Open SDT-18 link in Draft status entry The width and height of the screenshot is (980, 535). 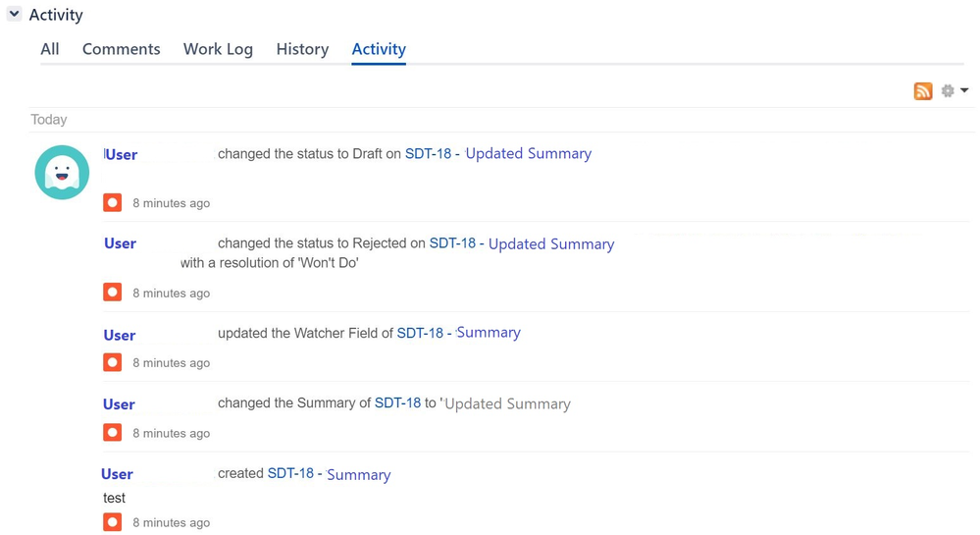(428, 153)
